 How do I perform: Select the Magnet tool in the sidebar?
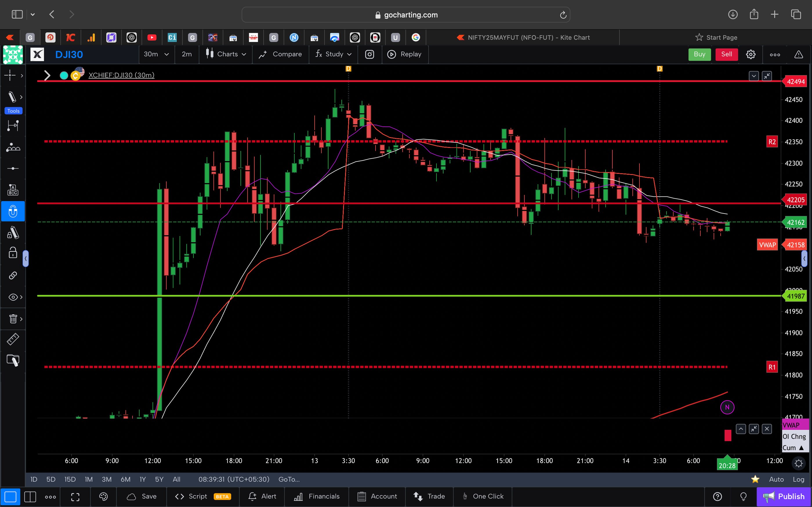(x=13, y=211)
